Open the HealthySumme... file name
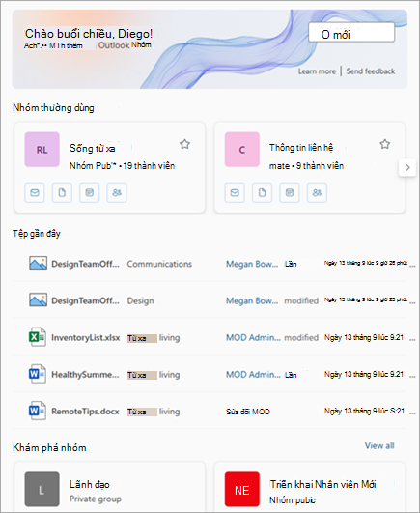Image resolution: width=420 pixels, height=513 pixels. (x=85, y=375)
